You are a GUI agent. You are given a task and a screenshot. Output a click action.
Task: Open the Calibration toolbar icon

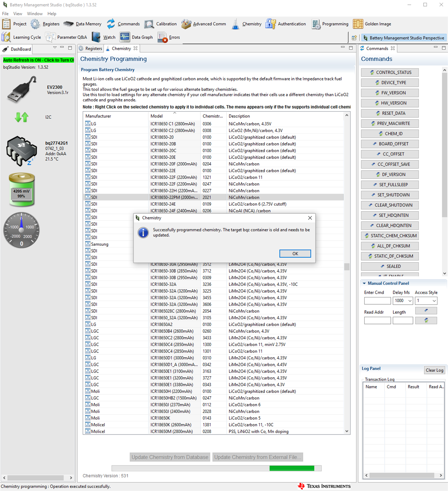(x=149, y=24)
